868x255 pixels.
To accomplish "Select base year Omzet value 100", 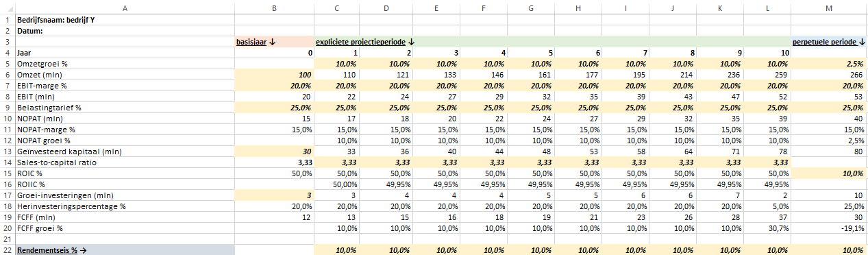I will tap(274, 75).
